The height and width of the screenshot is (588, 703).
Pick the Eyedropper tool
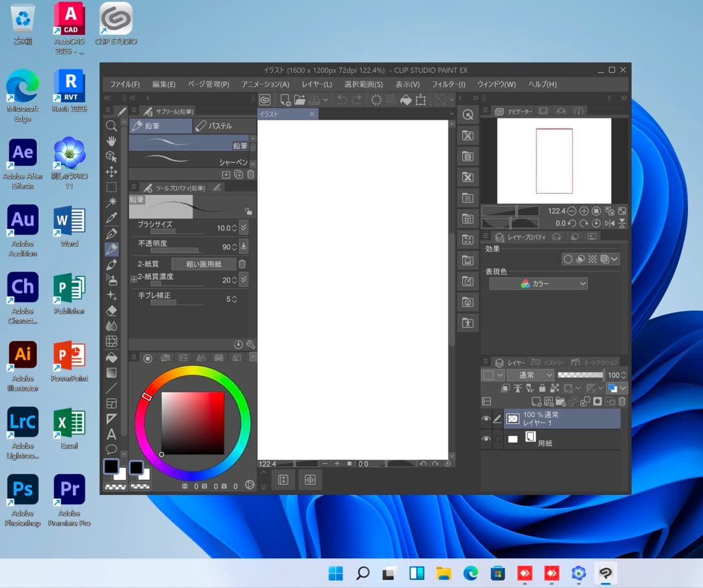[x=111, y=218]
